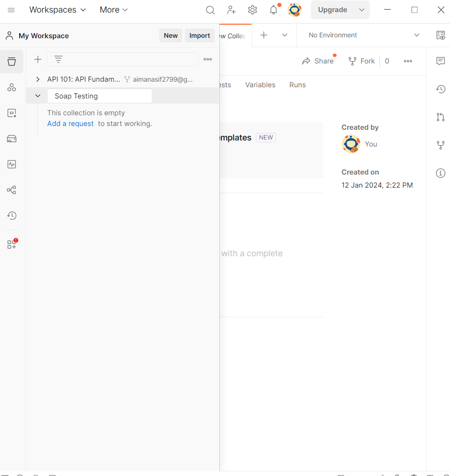Open the Monitors sidebar icon

(12, 164)
